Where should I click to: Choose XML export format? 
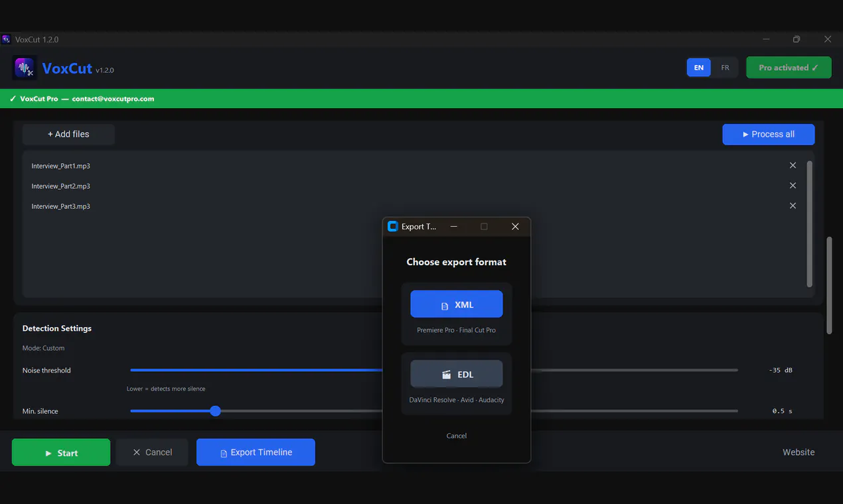tap(457, 304)
